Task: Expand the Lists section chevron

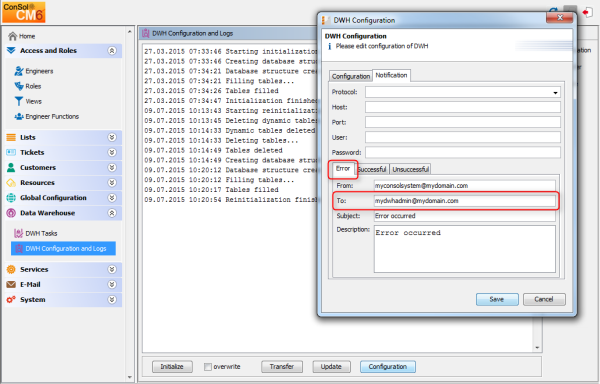Action: tap(112, 137)
